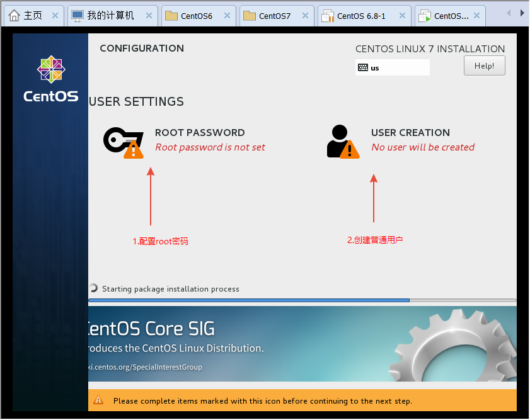Close the CentOS 6.8-1 tab
The width and height of the screenshot is (530, 420).
click(402, 16)
